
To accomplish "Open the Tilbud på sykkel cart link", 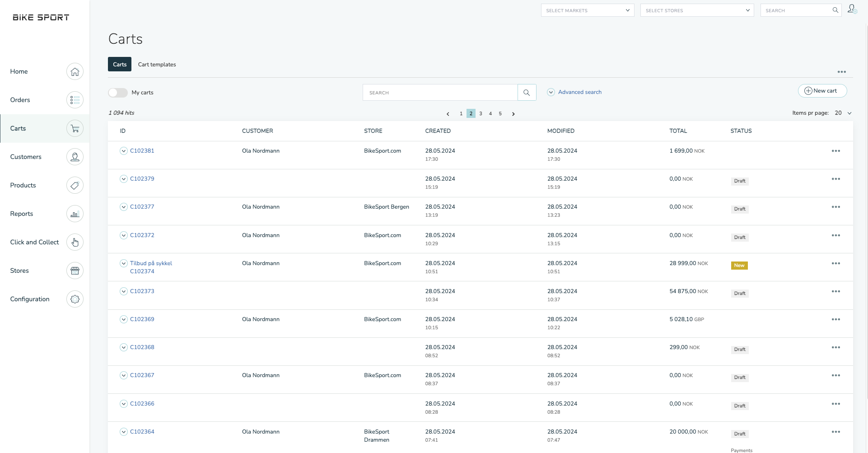I will (151, 263).
